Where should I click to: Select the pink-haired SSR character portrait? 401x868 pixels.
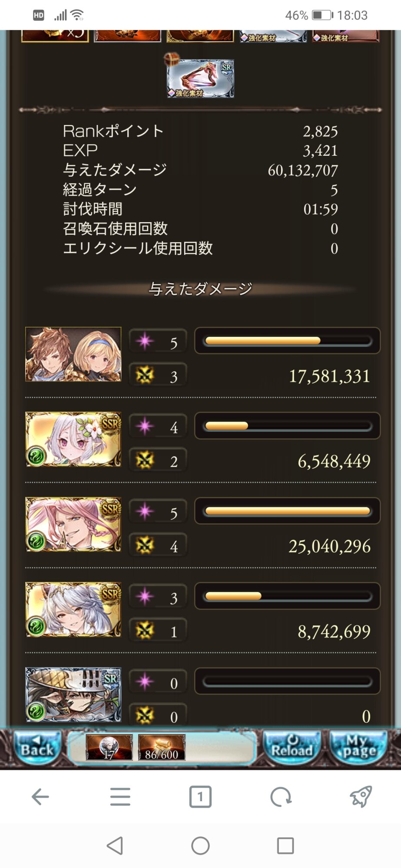[x=73, y=524]
